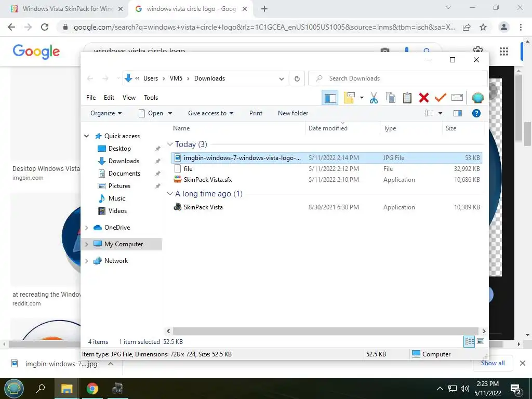Reload the Chrome page

point(45,27)
